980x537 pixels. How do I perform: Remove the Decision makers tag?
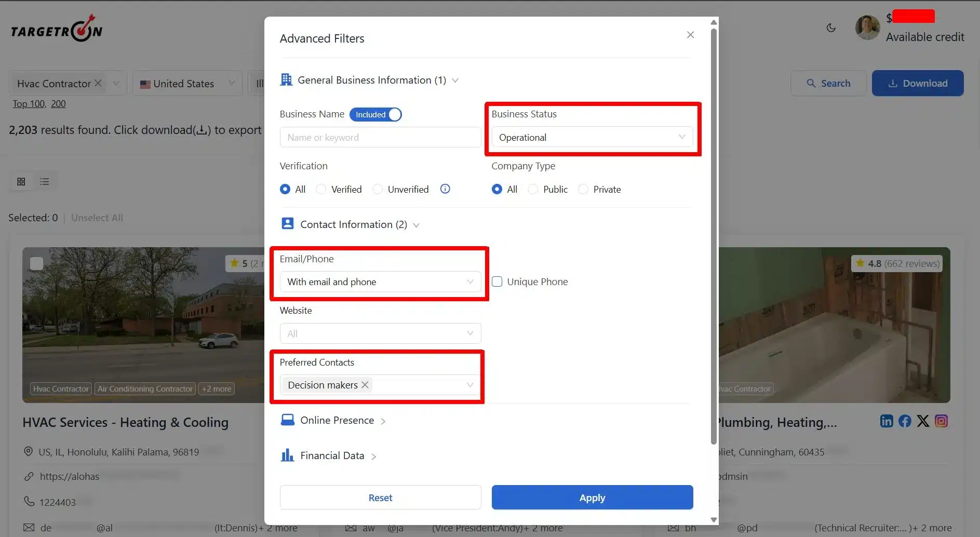365,385
